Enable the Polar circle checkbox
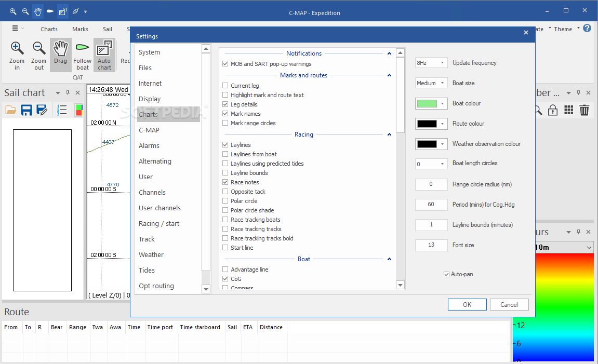 pyautogui.click(x=225, y=201)
